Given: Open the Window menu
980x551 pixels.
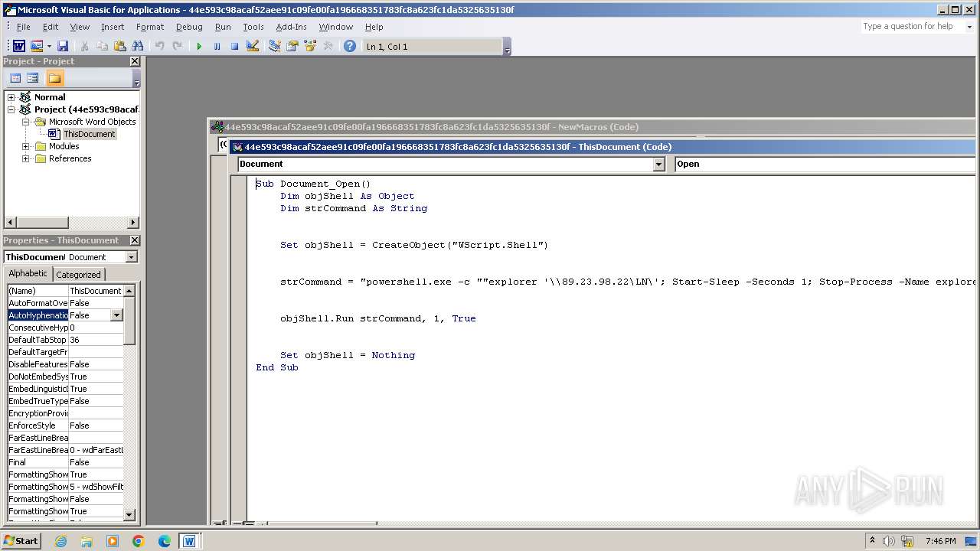Looking at the screenshot, I should tap(336, 27).
